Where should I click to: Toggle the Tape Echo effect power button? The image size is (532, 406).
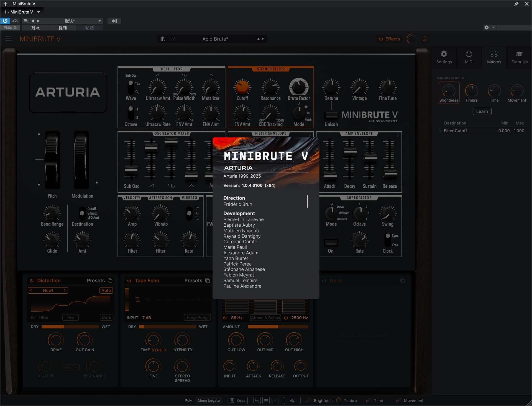click(129, 281)
